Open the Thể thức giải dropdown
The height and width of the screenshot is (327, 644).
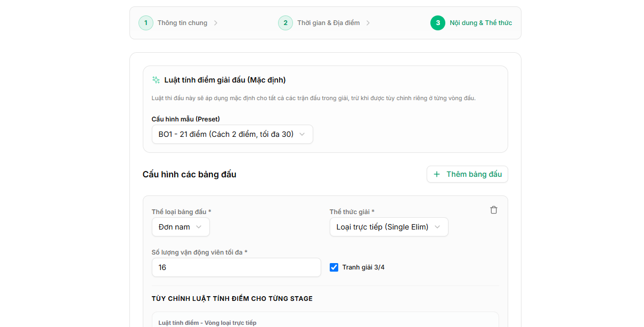(389, 227)
